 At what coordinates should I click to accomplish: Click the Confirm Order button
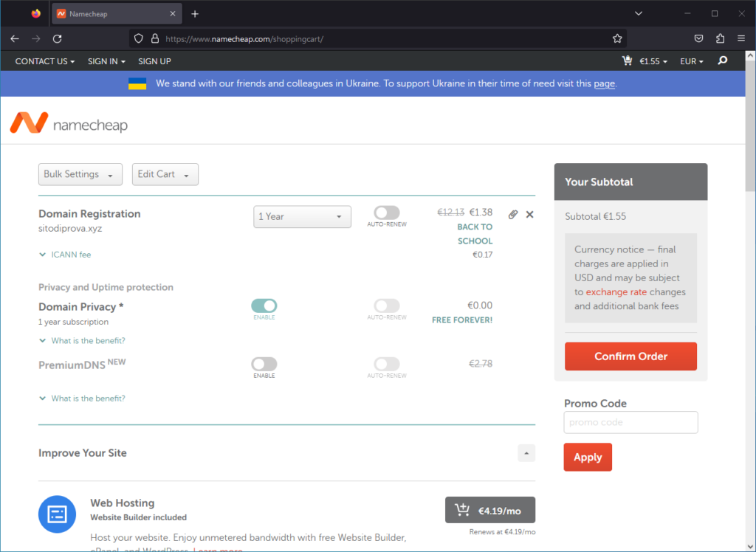click(630, 356)
